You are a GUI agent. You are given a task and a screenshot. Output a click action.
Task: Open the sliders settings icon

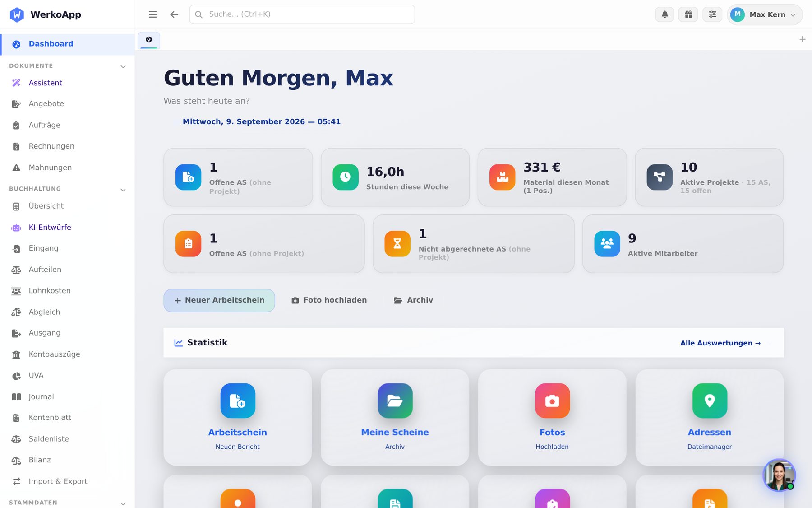[x=712, y=14]
